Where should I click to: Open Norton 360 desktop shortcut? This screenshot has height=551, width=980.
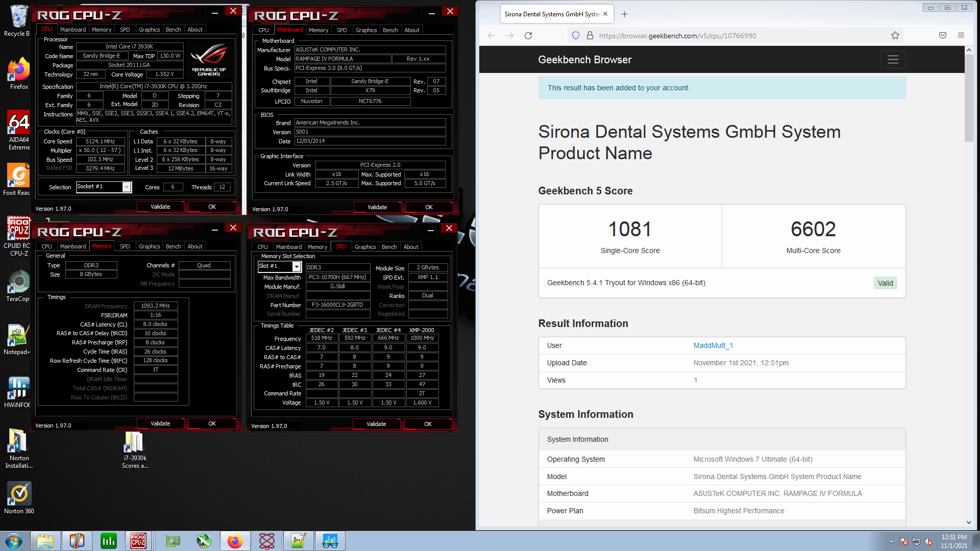19,498
